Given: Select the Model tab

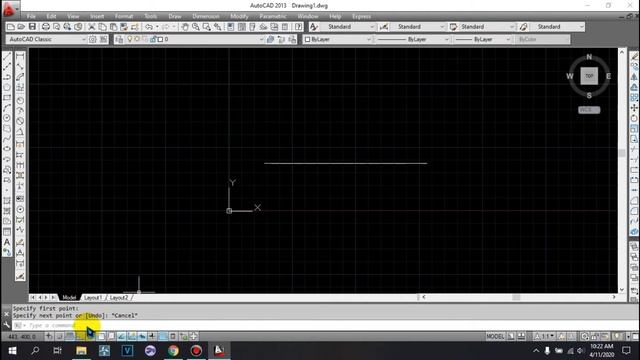Looking at the screenshot, I should (x=69, y=298).
